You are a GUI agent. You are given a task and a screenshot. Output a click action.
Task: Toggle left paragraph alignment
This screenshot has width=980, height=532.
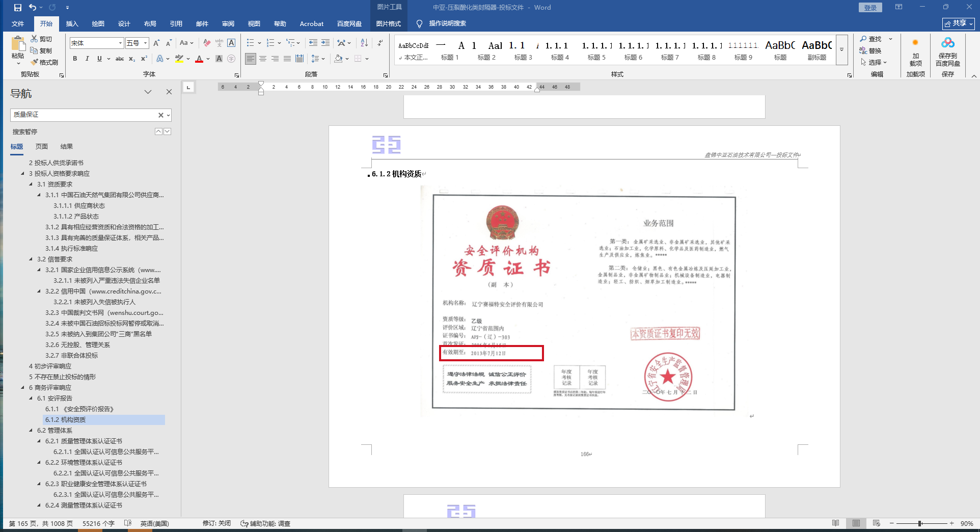[251, 59]
